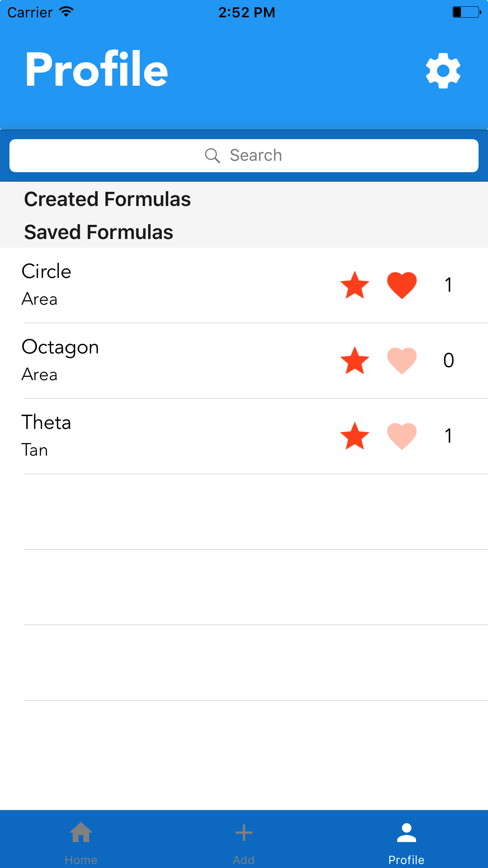Select the Profile person icon

click(407, 833)
